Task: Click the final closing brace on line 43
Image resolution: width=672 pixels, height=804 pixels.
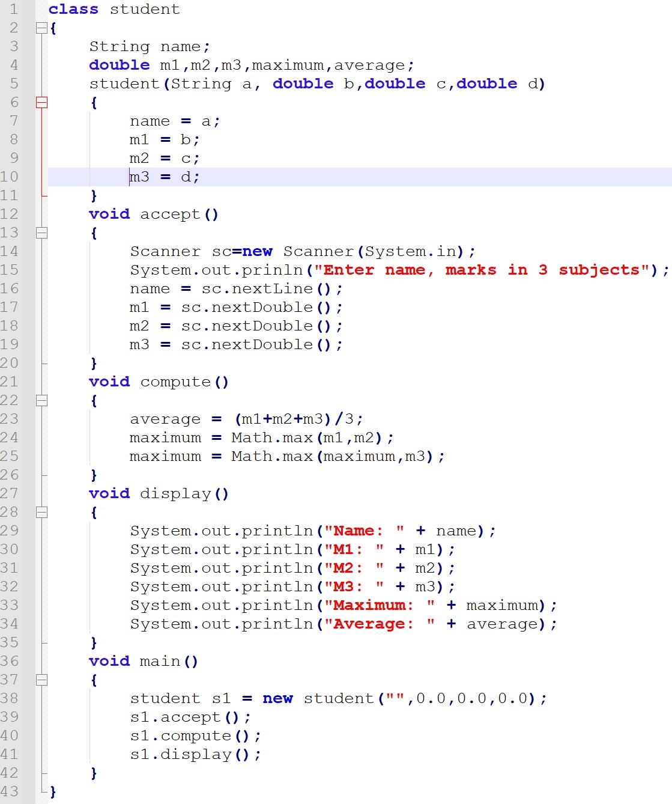Action: [x=53, y=791]
